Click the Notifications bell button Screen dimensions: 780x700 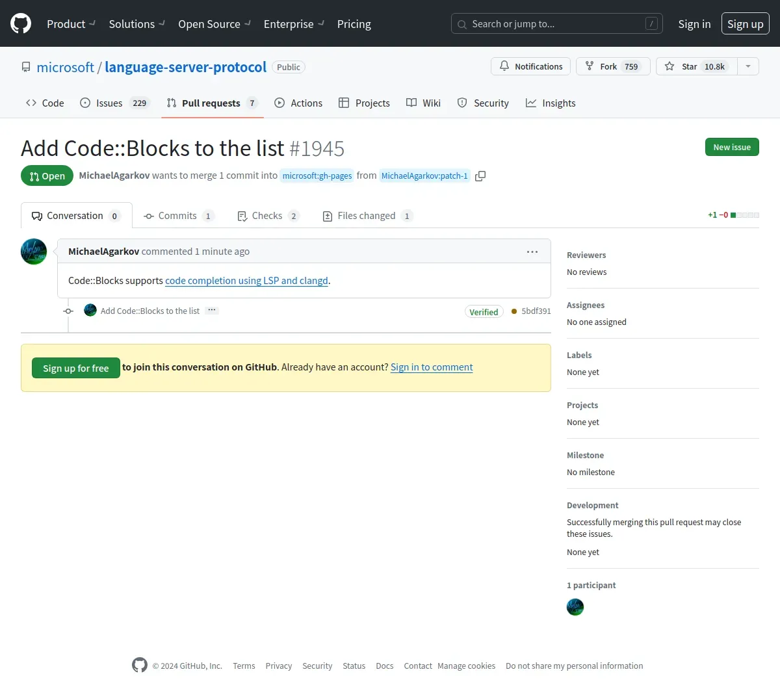531,66
